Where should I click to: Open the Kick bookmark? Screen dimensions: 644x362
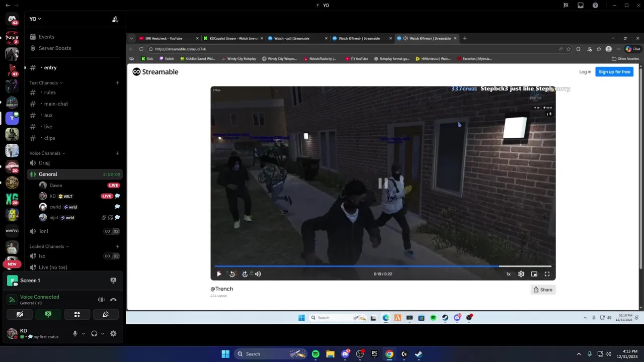point(147,59)
